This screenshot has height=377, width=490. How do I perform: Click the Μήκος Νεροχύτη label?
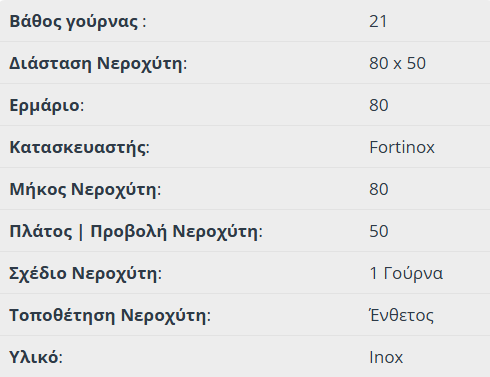coord(85,189)
